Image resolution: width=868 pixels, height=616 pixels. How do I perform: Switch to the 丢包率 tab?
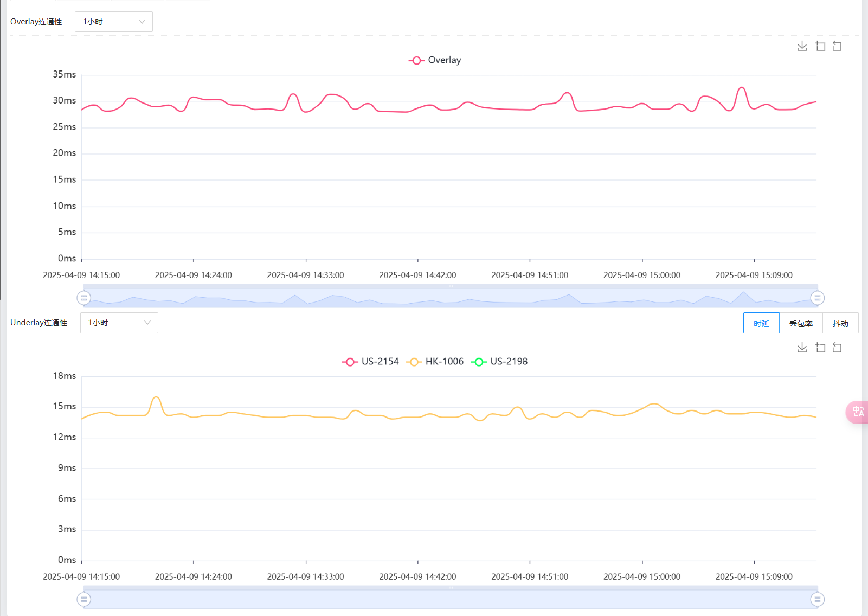[x=801, y=323]
